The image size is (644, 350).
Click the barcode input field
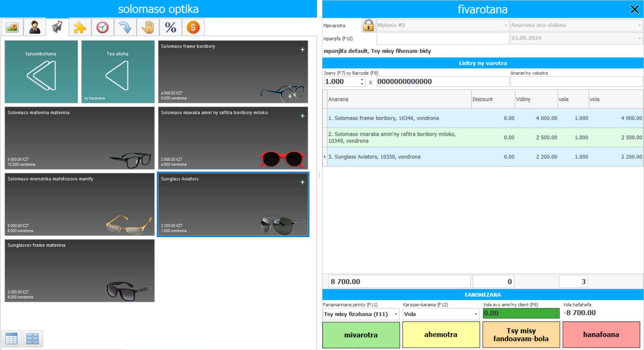[x=442, y=82]
